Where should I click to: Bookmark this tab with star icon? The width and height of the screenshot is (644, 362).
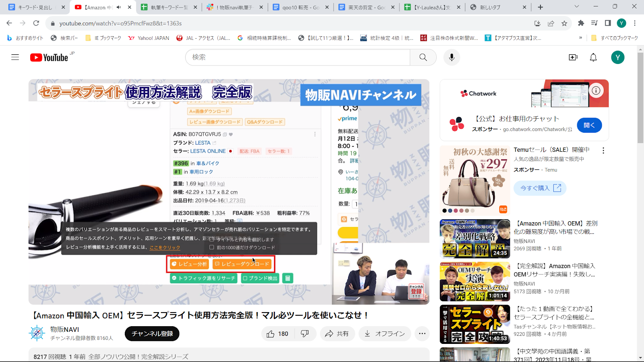tap(564, 23)
